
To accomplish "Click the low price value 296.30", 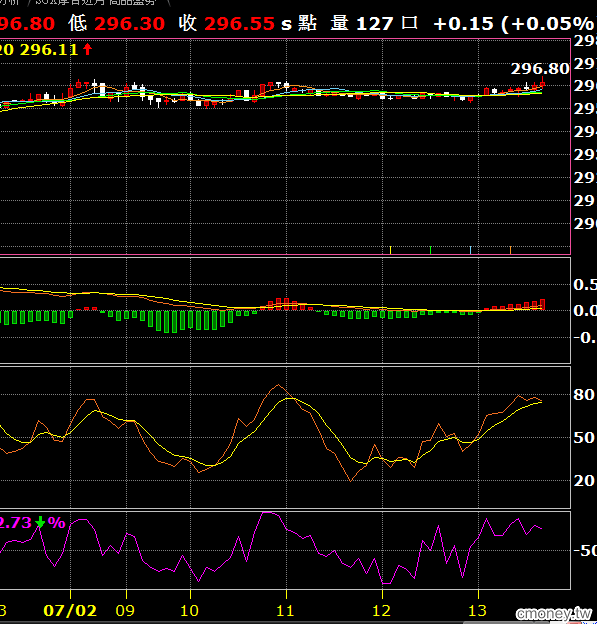I will [x=129, y=23].
